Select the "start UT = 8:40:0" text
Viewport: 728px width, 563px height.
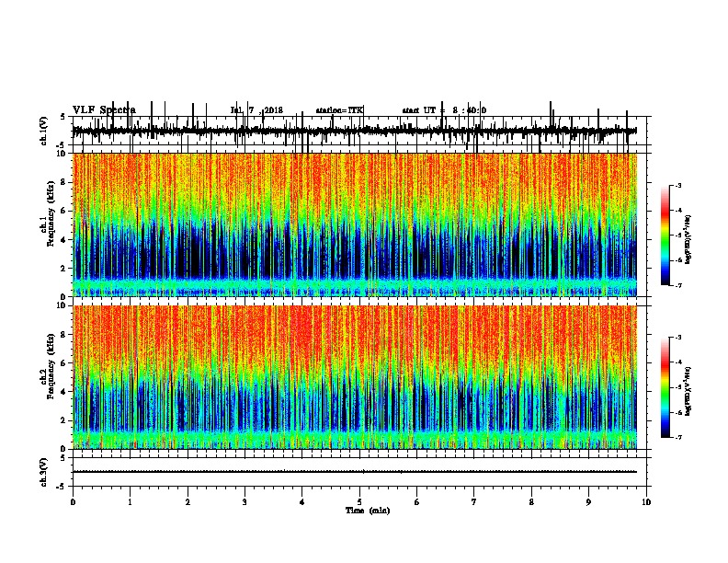[444, 110]
